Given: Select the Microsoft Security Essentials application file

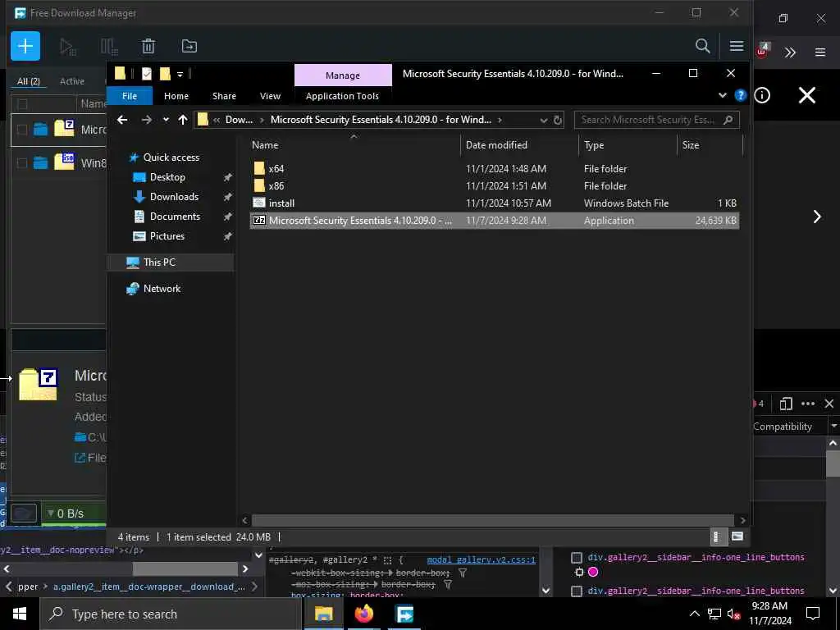Looking at the screenshot, I should point(494,221).
